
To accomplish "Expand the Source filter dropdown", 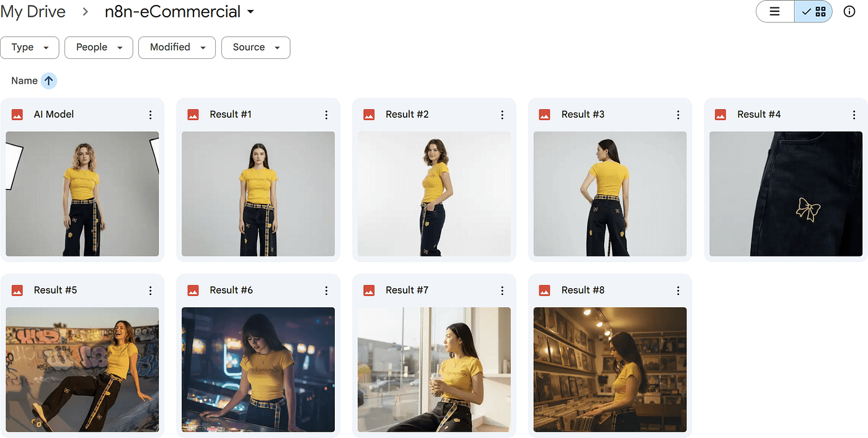I will click(255, 48).
